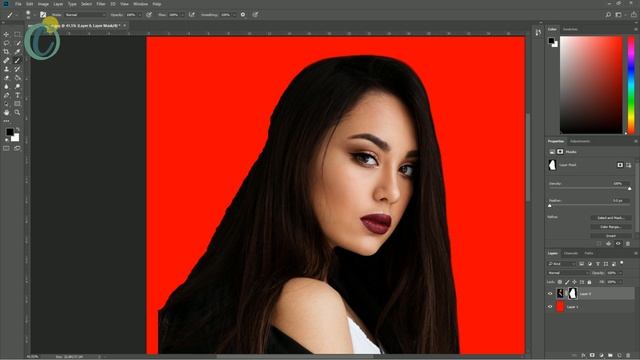Hide the masked portrait layer
Image resolution: width=640 pixels, height=360 pixels.
click(x=550, y=293)
